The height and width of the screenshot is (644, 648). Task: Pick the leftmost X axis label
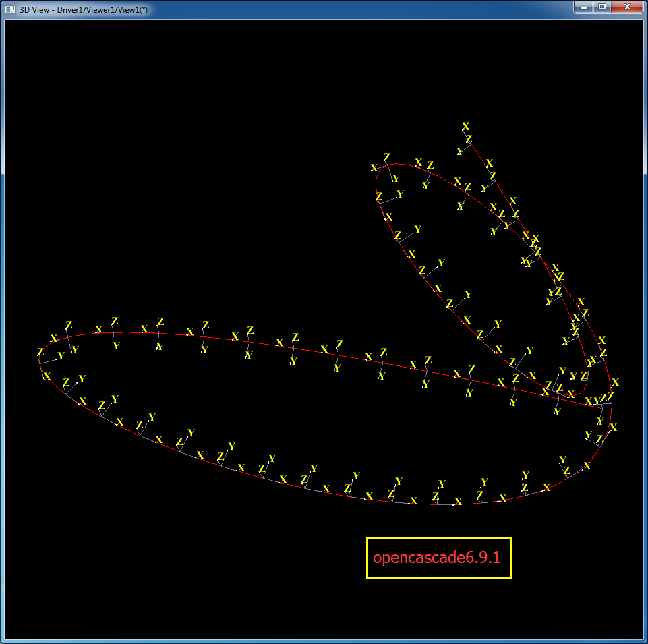click(47, 376)
